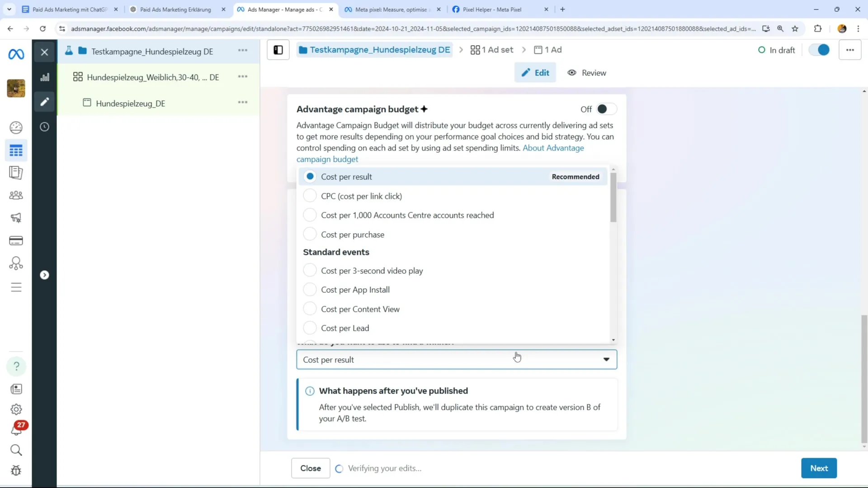Open the Account overview gauge icon
The image size is (868, 488).
(16, 128)
